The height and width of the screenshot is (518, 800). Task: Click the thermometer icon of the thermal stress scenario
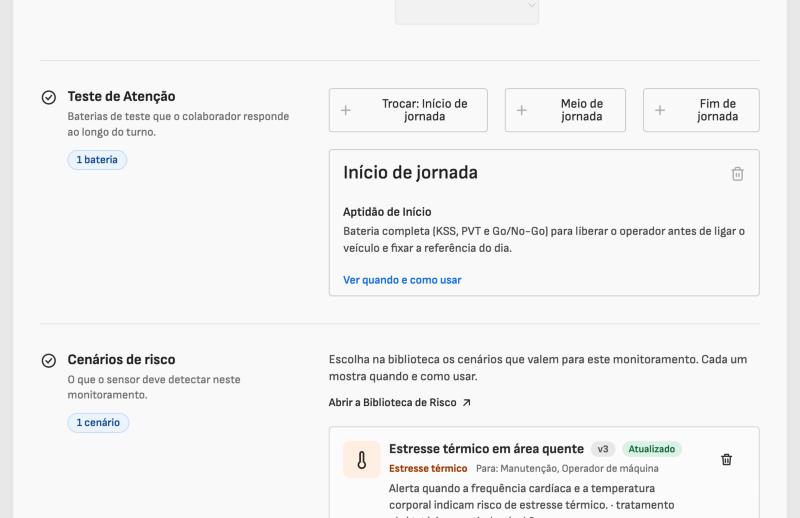click(361, 460)
